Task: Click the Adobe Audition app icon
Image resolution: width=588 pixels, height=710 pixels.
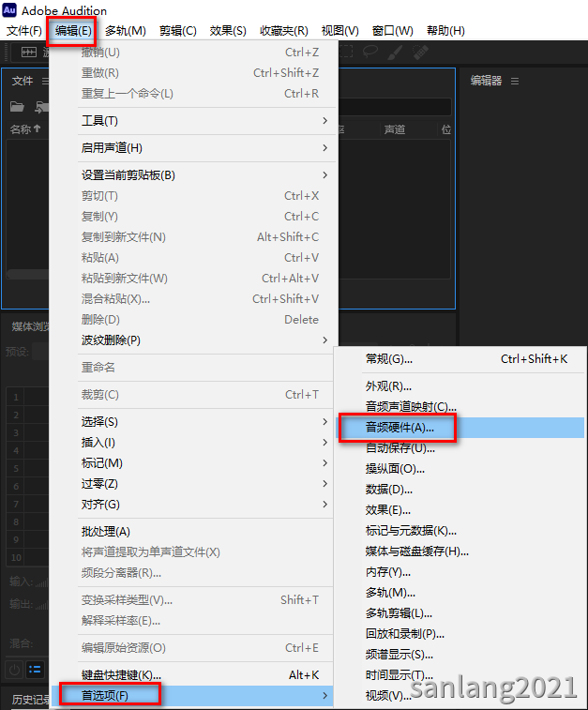Action: [x=9, y=10]
